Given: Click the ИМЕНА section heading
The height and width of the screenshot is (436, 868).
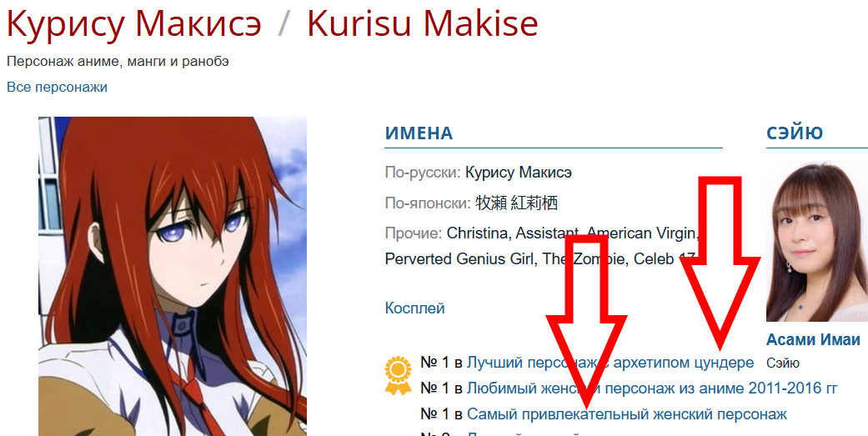Looking at the screenshot, I should point(419,133).
